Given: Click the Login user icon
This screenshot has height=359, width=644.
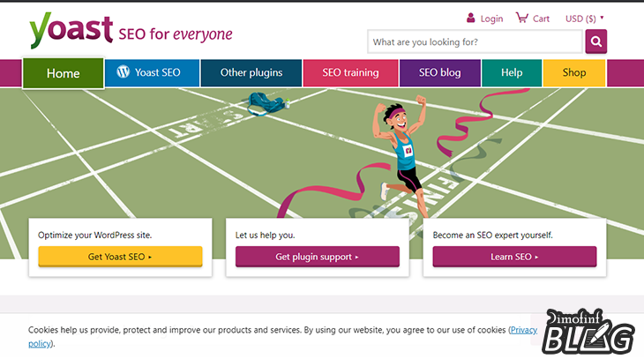Looking at the screenshot, I should [471, 18].
